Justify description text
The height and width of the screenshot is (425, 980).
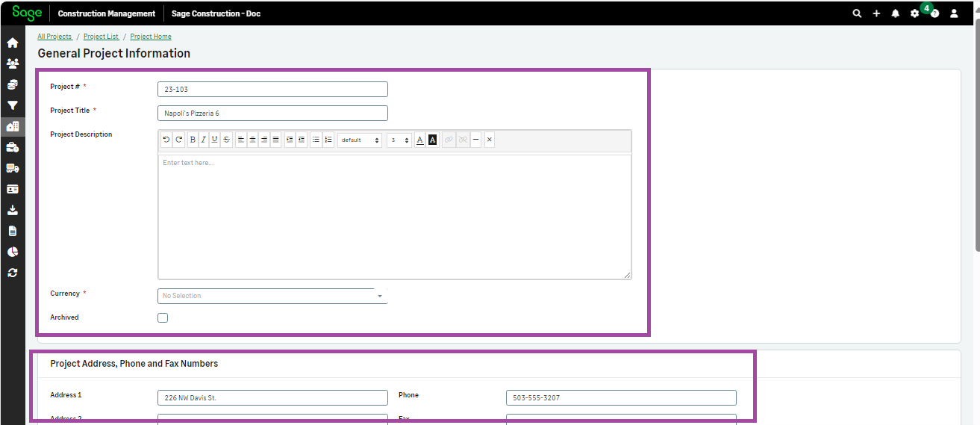pyautogui.click(x=275, y=140)
